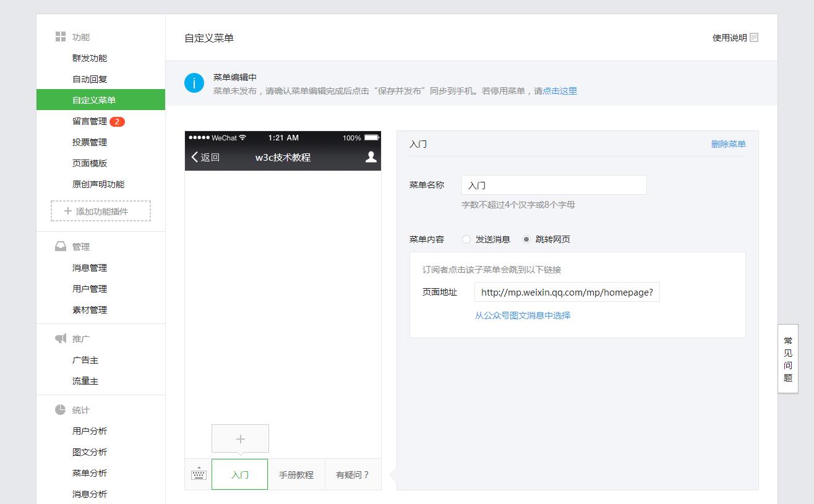Click the 推广 megaphone icon in sidebar
Image resolution: width=814 pixels, height=504 pixels.
(x=59, y=338)
